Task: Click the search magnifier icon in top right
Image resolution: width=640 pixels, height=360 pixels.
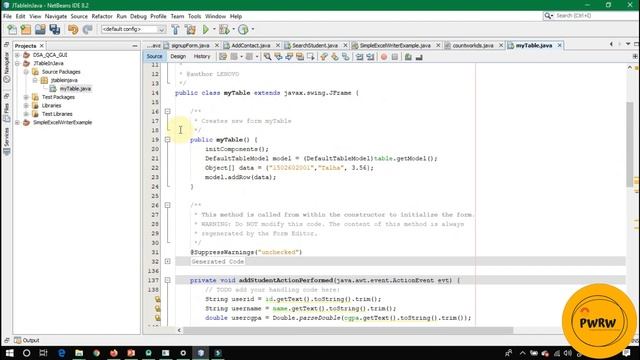Action: pos(547,16)
